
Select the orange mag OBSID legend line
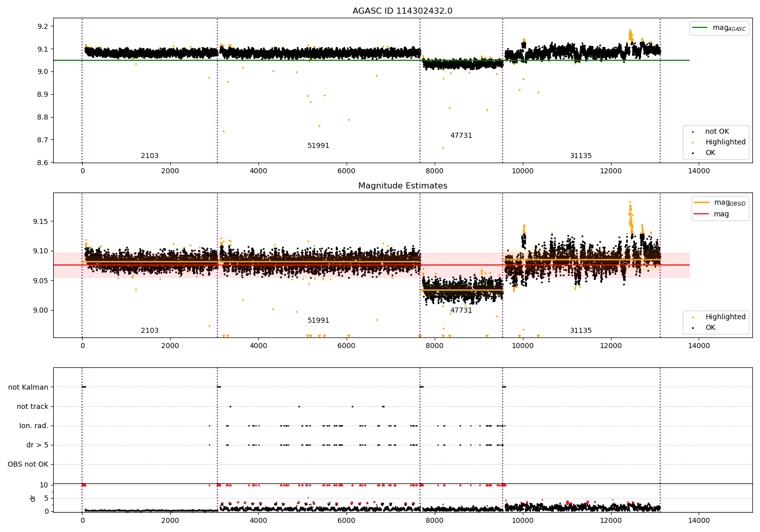[x=702, y=203]
